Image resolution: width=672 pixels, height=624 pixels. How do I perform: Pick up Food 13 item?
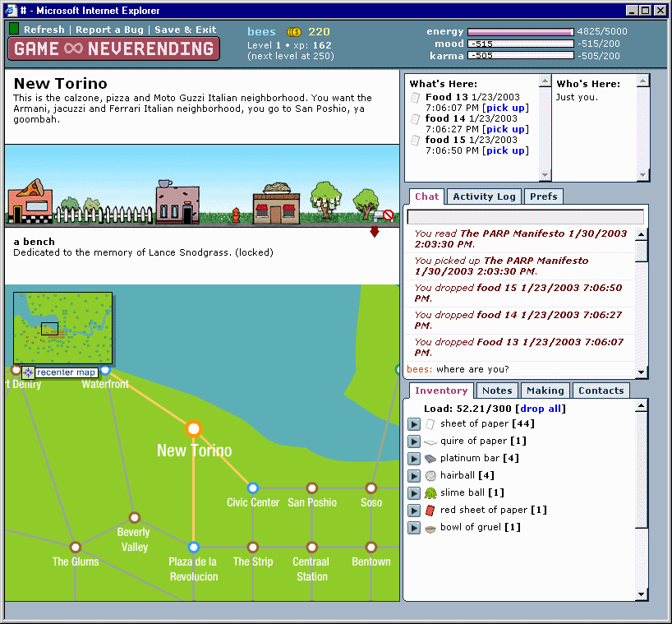[x=505, y=108]
